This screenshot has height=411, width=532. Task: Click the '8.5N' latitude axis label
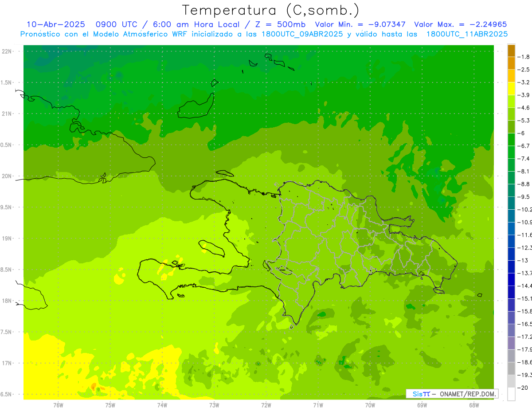click(6, 270)
